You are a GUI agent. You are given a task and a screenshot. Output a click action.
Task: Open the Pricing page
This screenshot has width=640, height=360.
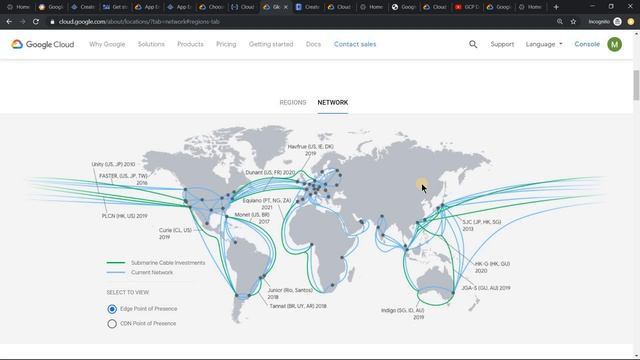coord(226,44)
